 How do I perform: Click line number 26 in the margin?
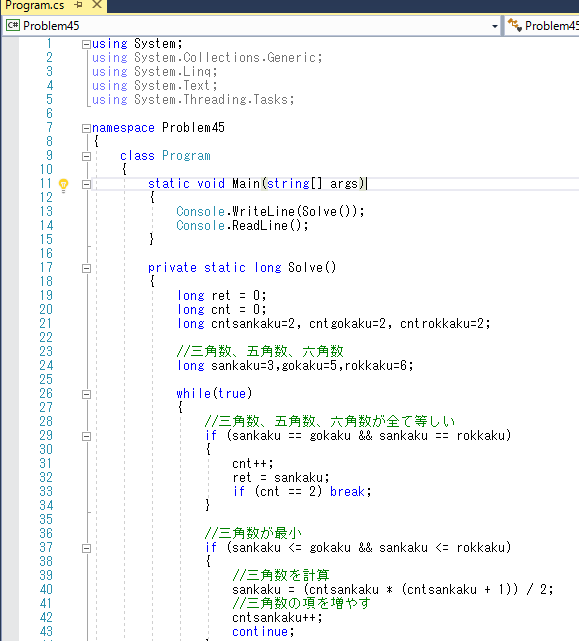46,393
